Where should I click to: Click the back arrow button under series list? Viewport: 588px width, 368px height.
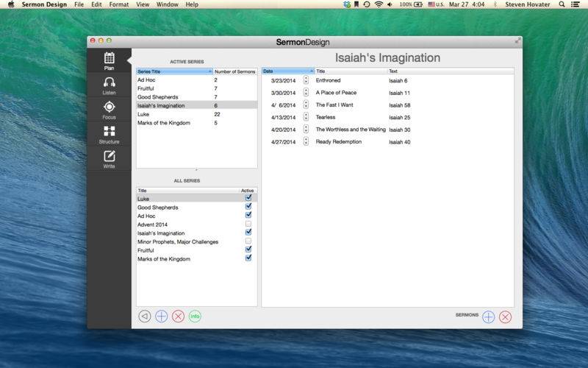(x=144, y=316)
